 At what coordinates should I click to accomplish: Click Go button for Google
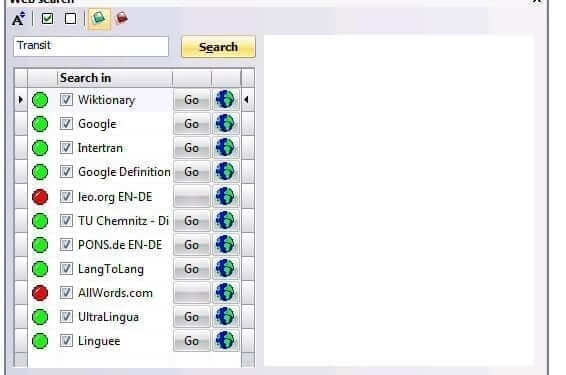(x=192, y=124)
